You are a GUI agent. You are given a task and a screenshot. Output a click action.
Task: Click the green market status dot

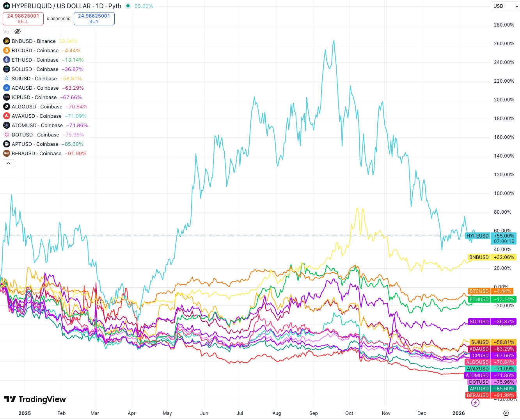click(128, 6)
